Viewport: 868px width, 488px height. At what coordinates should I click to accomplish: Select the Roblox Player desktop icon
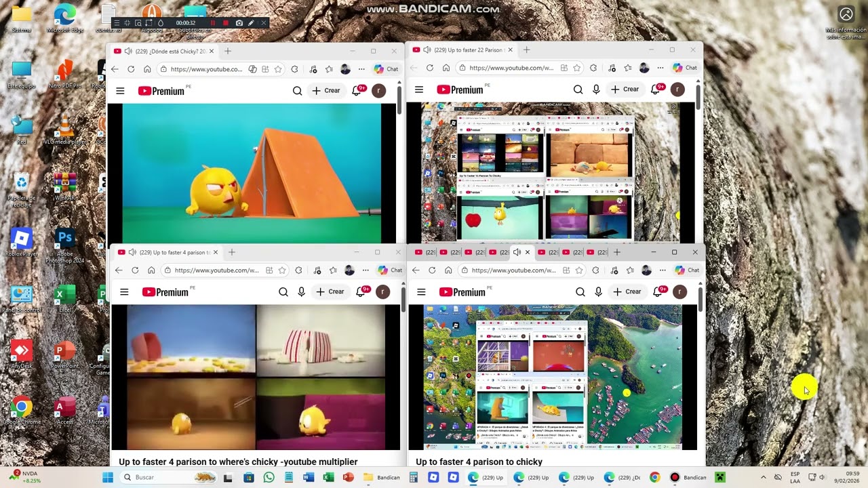[x=22, y=243]
